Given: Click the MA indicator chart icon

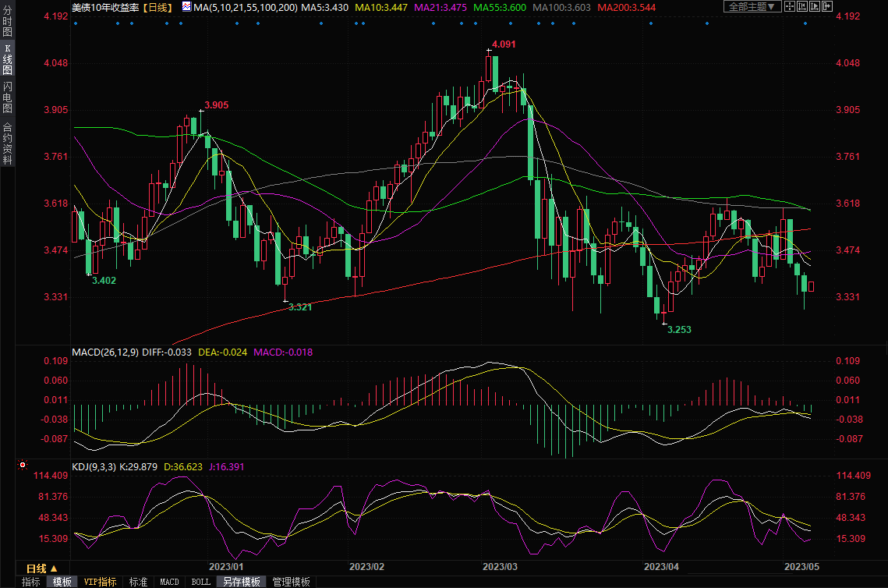Looking at the screenshot, I should pyautogui.click(x=186, y=7).
